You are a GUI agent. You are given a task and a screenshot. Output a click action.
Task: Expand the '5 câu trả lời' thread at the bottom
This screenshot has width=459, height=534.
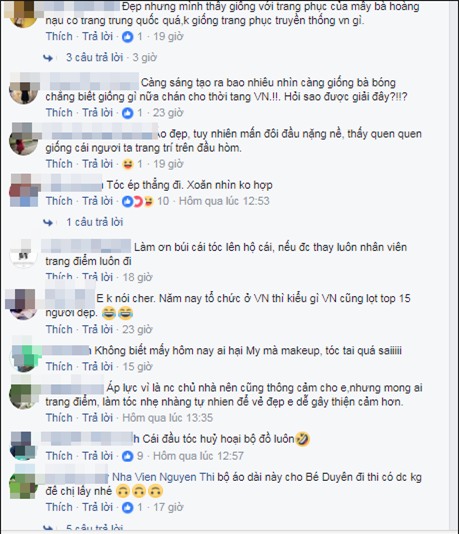(x=94, y=528)
